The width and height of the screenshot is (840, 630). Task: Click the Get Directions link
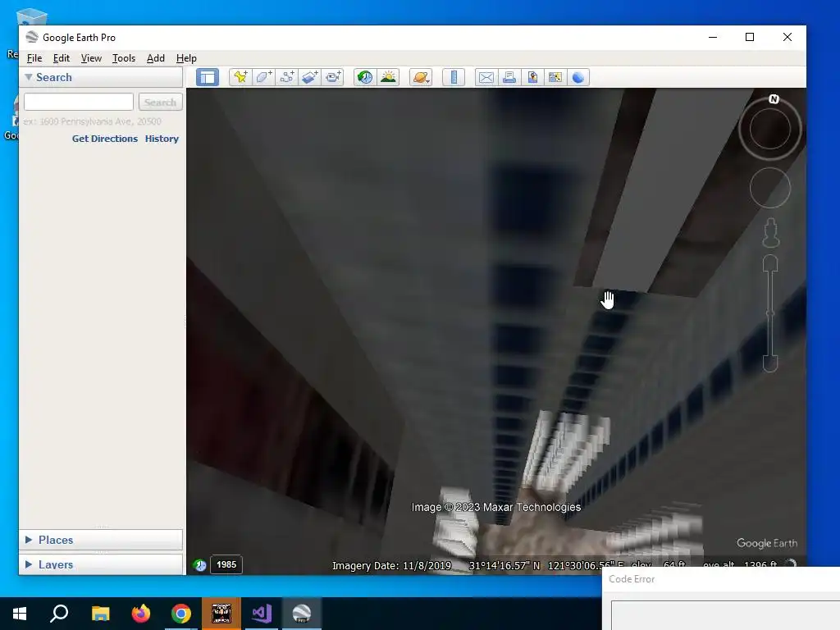105,138
